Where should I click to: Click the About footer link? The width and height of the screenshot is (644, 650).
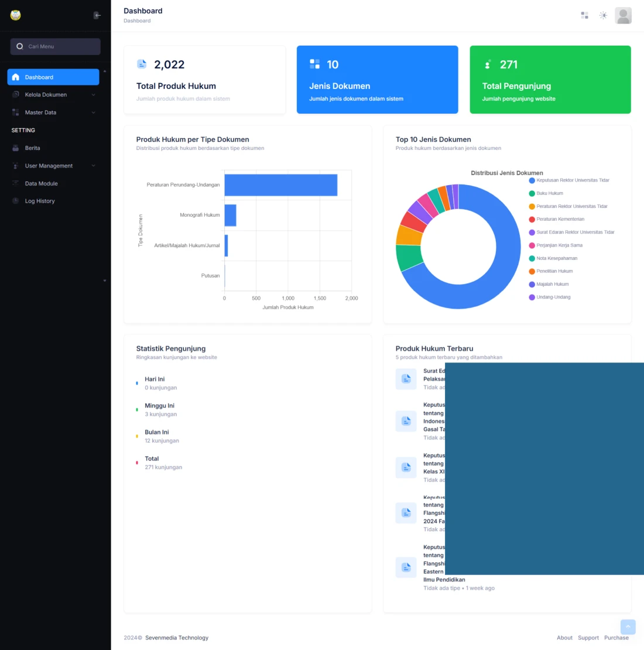tap(564, 638)
